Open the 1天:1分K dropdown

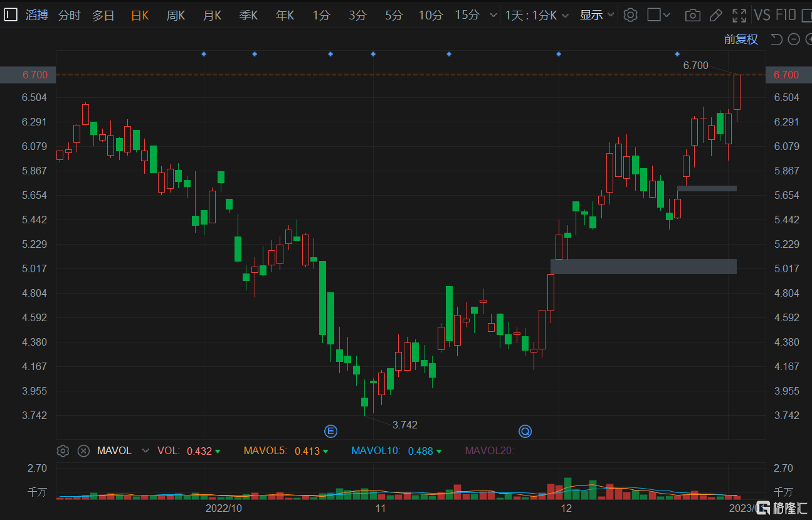(x=537, y=16)
